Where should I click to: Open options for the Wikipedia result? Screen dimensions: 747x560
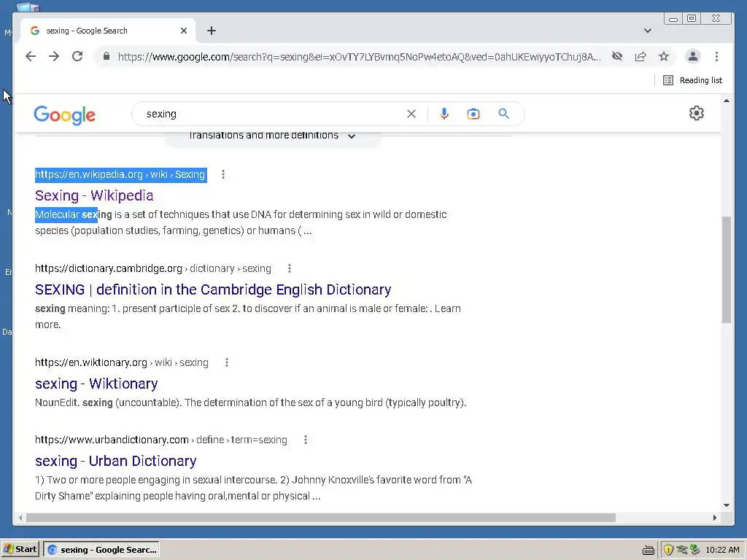223,174
